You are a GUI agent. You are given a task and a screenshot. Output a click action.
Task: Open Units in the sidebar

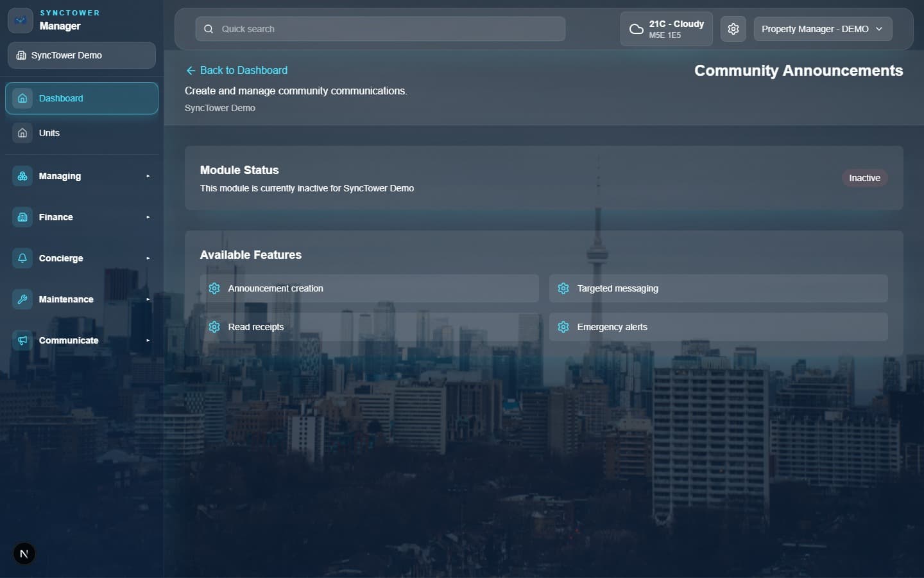[x=81, y=133]
